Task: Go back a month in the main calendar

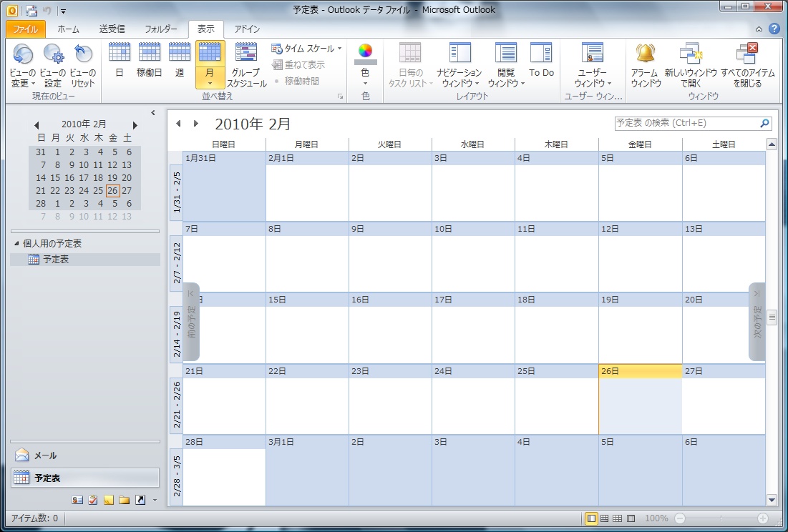Action: [x=178, y=124]
